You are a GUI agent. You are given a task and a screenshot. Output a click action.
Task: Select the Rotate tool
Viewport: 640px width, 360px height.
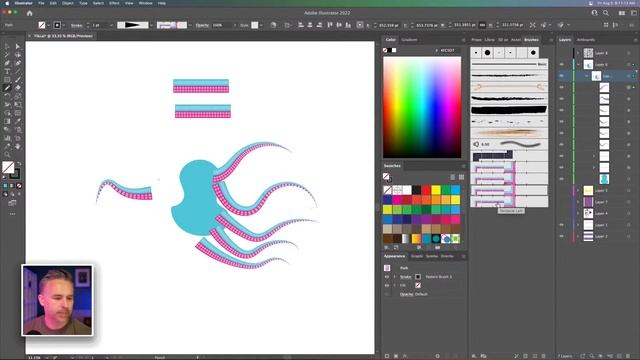(x=7, y=96)
